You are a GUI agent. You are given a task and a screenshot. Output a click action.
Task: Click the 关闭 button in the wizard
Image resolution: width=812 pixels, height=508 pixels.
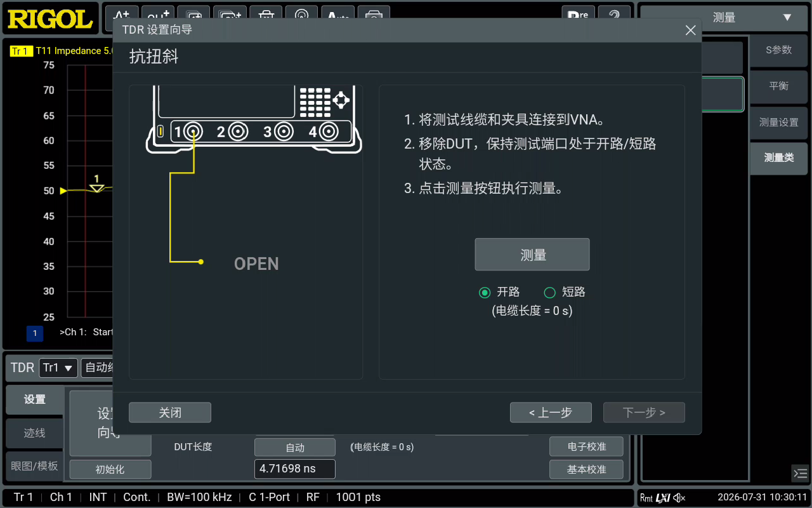pos(170,413)
